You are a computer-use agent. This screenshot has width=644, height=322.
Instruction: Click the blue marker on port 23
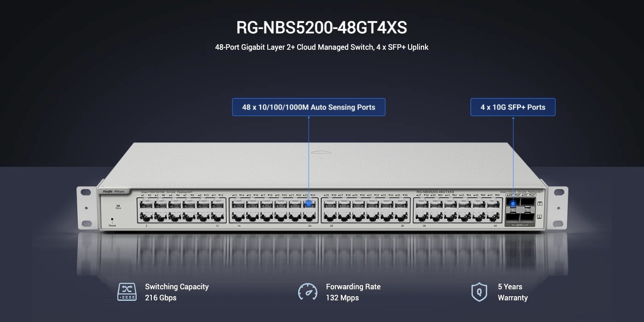[x=309, y=203]
